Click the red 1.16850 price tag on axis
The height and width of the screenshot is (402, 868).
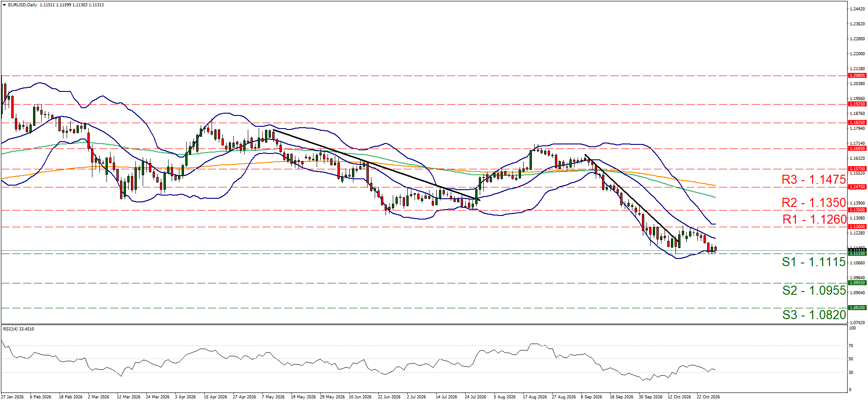tap(857, 148)
